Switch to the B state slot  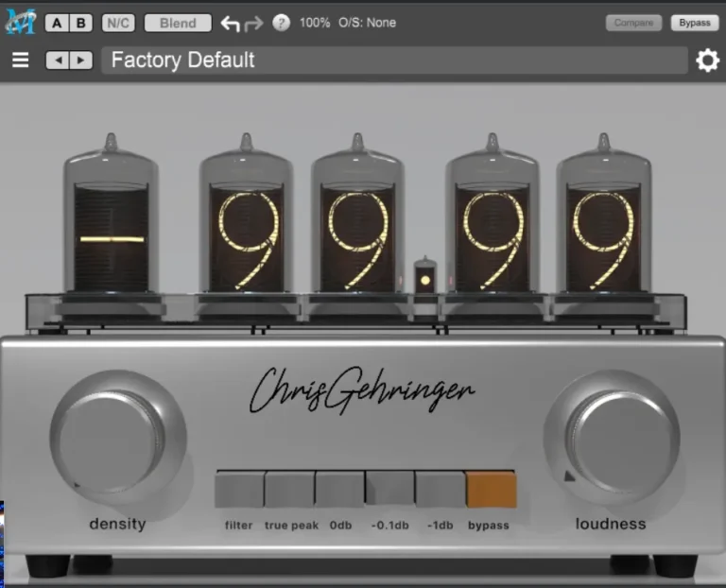[x=81, y=23]
